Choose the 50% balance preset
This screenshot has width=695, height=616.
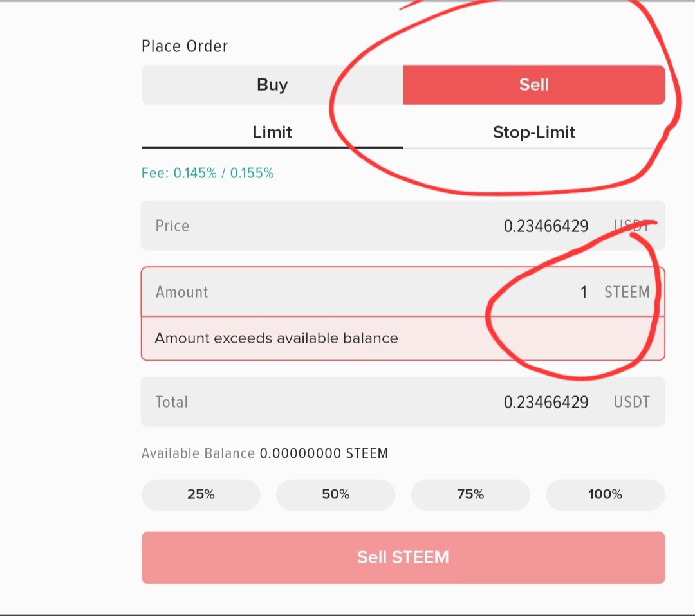coord(335,494)
